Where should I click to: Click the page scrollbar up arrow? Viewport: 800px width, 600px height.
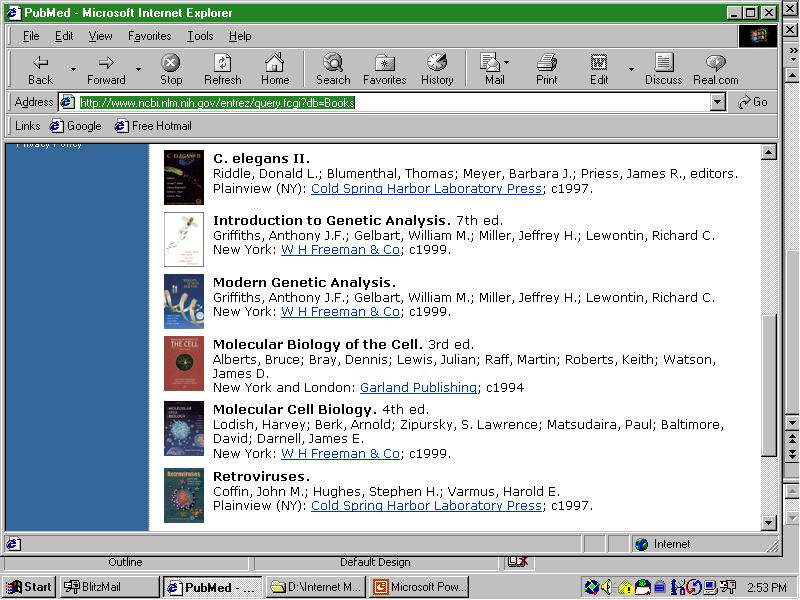coord(768,152)
